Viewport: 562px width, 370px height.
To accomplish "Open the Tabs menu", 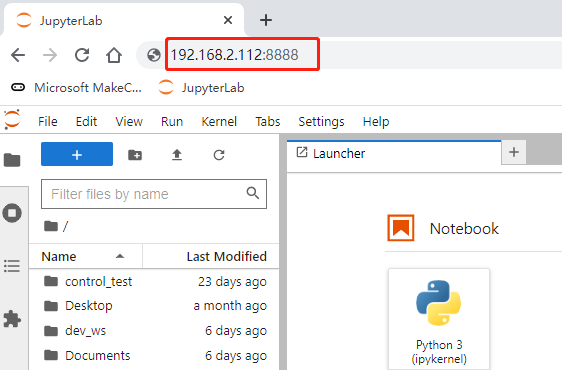I will [268, 122].
